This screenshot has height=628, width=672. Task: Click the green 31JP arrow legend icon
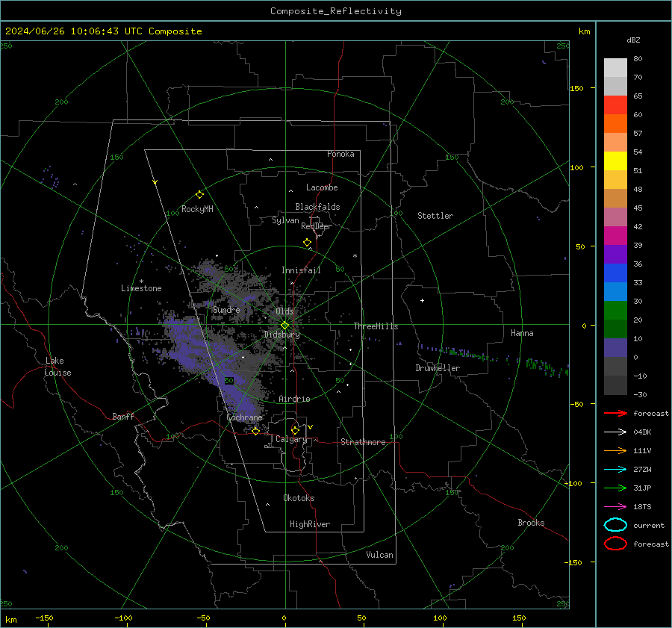[x=615, y=488]
